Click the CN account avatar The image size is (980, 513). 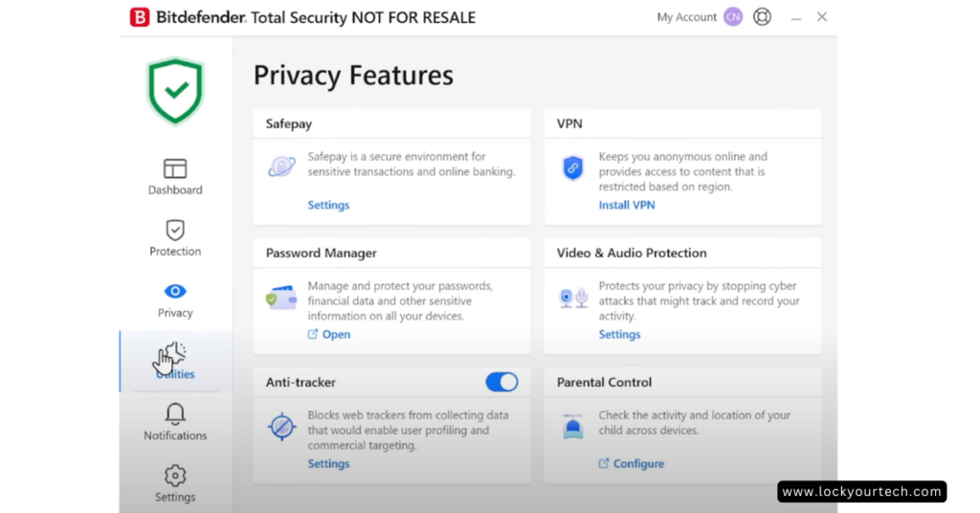[x=733, y=17]
